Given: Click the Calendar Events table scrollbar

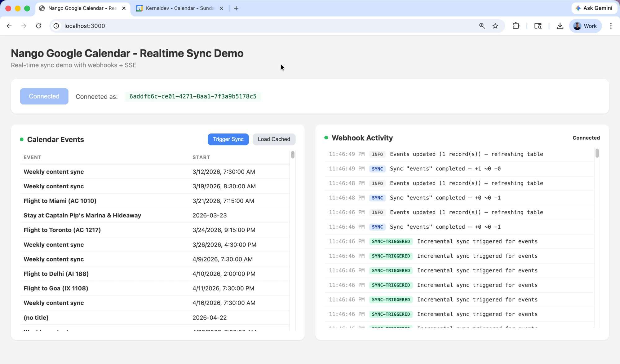Looking at the screenshot, I should pyautogui.click(x=293, y=155).
